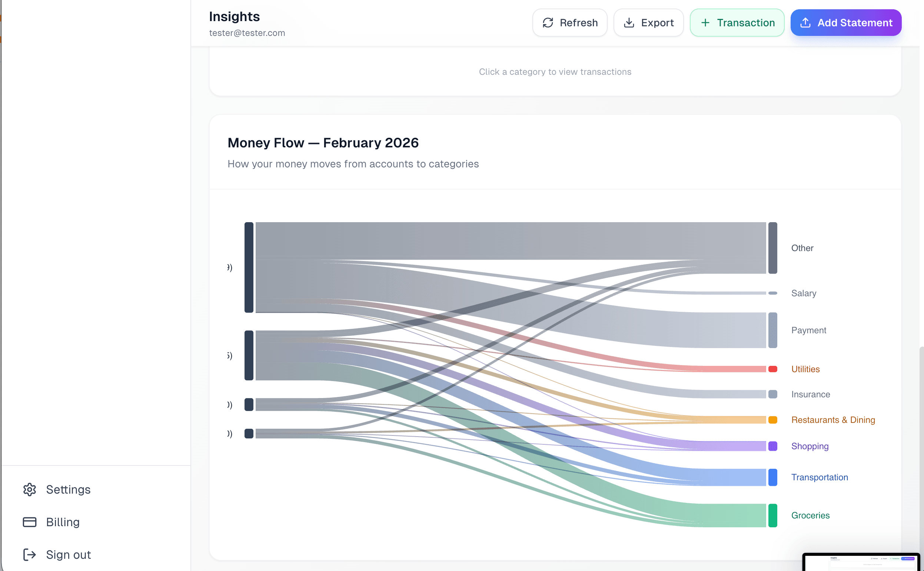Image resolution: width=924 pixels, height=571 pixels.
Task: Open the Billing page
Action: pyautogui.click(x=63, y=522)
